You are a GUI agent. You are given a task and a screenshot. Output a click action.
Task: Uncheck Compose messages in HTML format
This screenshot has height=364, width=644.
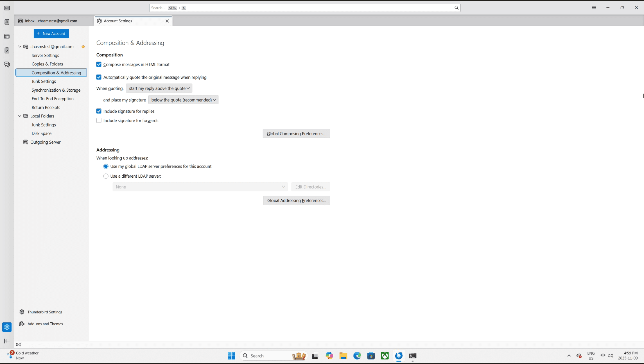click(x=99, y=64)
